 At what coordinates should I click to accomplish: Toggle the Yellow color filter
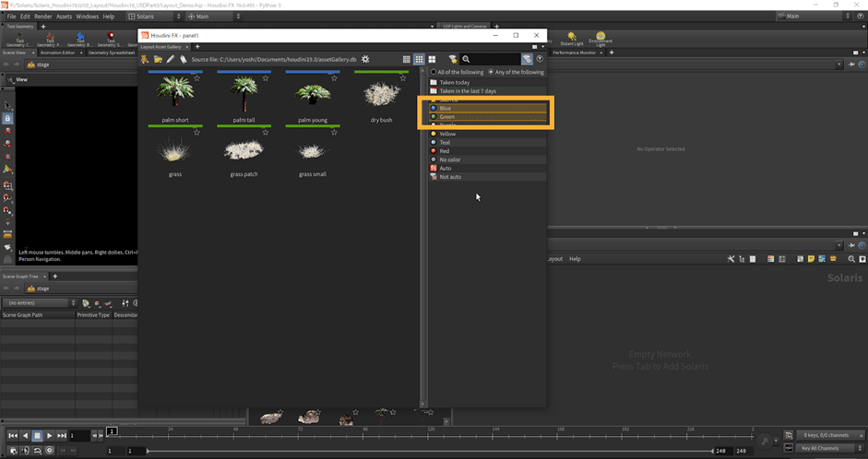coord(487,134)
